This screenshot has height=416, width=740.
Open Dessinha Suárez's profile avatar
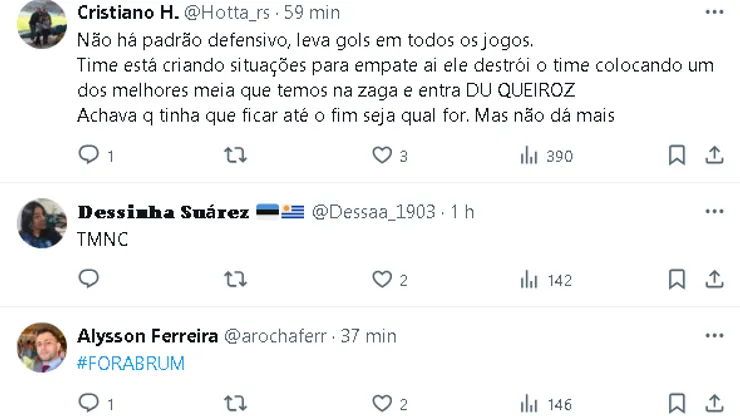click(x=42, y=224)
